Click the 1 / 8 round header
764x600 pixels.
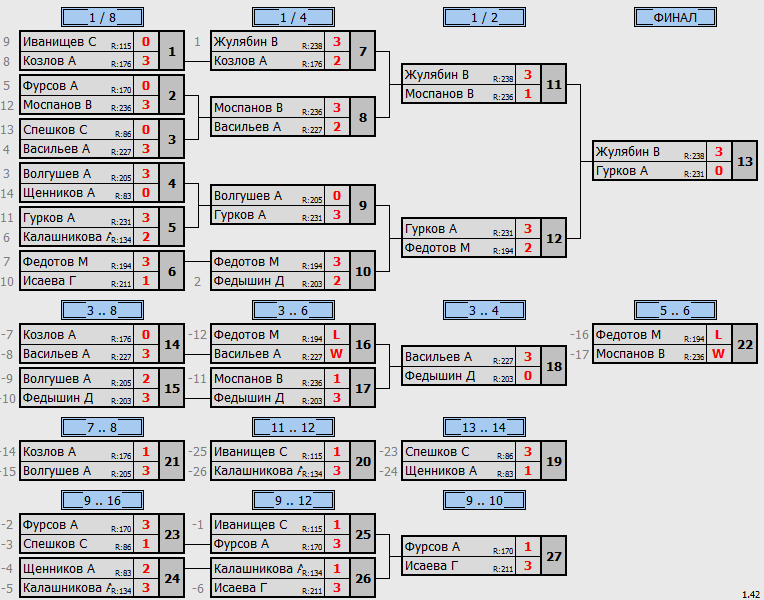(102, 18)
